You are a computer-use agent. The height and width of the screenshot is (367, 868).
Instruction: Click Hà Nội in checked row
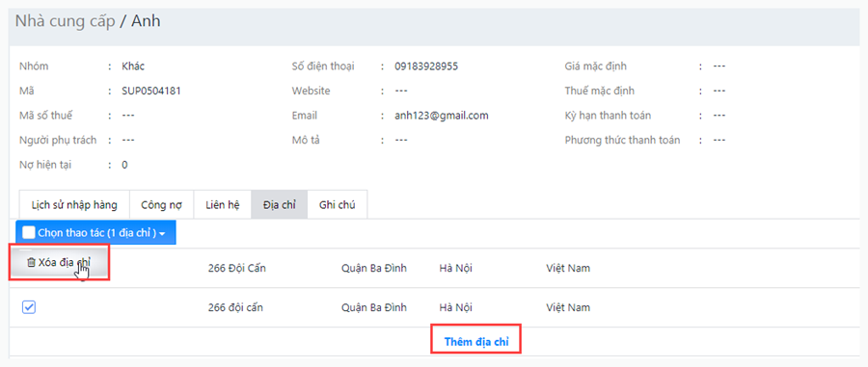click(455, 308)
